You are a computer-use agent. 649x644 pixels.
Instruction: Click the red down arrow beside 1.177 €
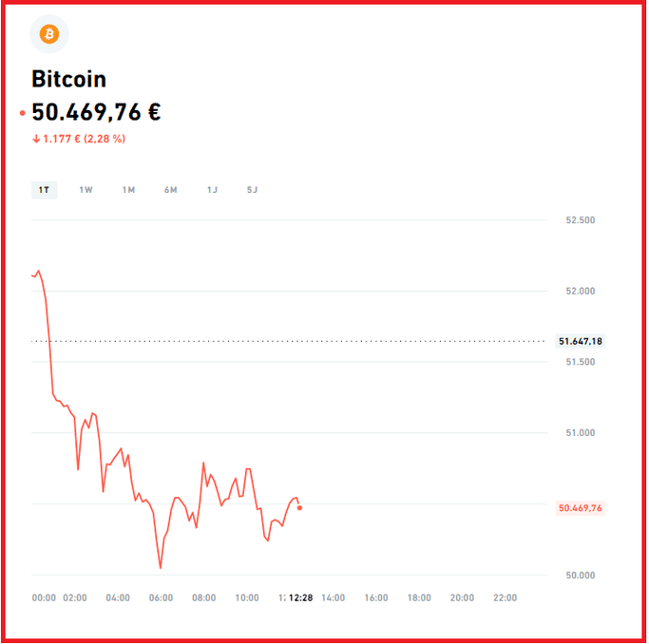click(x=36, y=139)
